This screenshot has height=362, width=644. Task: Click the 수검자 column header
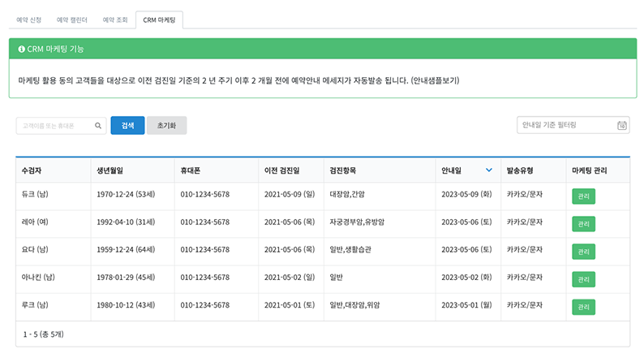coord(32,170)
